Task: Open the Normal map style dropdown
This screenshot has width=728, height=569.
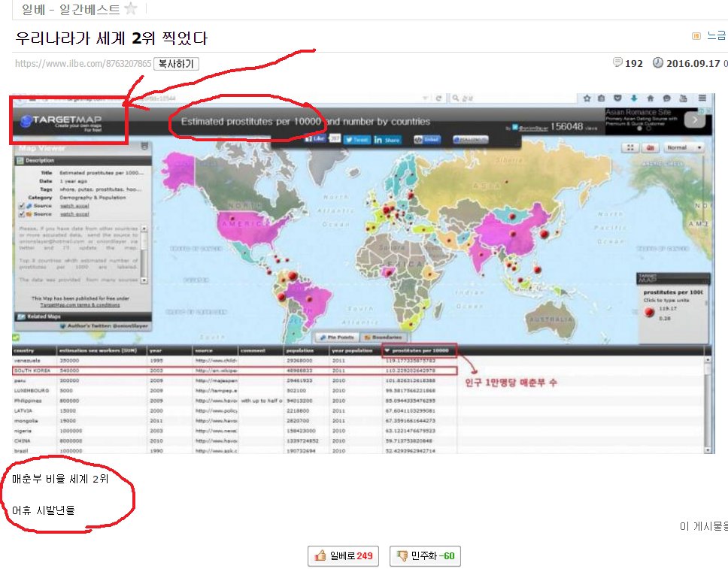Action: click(x=684, y=147)
